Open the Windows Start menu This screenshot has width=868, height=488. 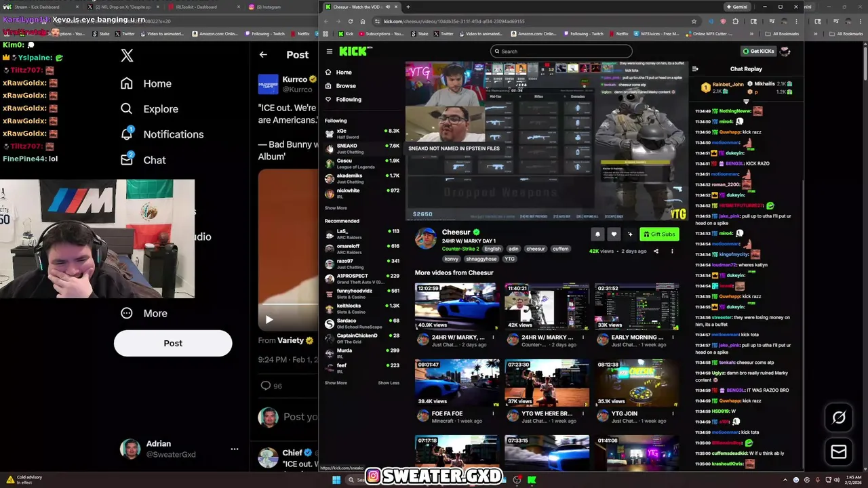point(336,480)
